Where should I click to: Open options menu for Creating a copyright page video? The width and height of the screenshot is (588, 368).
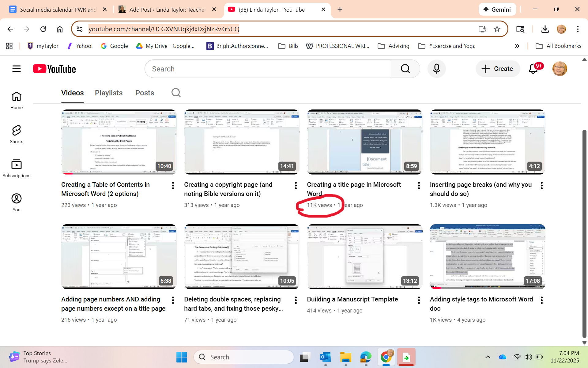(296, 186)
